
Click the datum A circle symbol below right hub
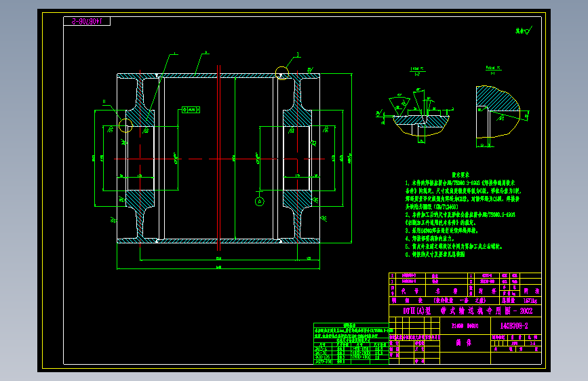[260, 202]
